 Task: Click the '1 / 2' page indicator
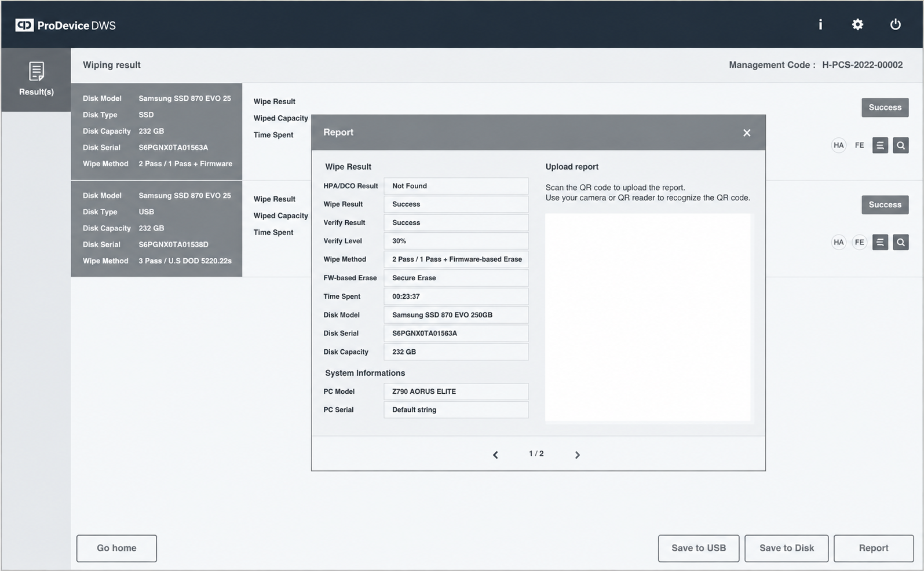tap(536, 453)
